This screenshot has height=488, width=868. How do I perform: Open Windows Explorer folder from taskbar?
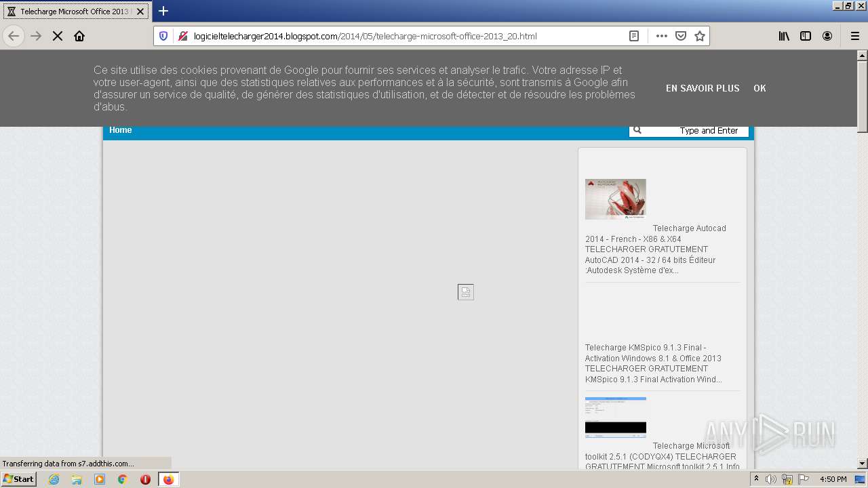[x=77, y=479]
